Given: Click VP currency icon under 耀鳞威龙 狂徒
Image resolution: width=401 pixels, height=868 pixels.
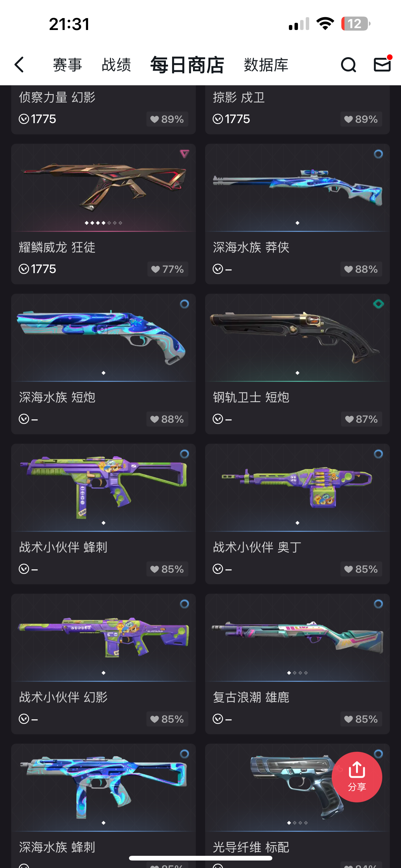Looking at the screenshot, I should pyautogui.click(x=24, y=269).
